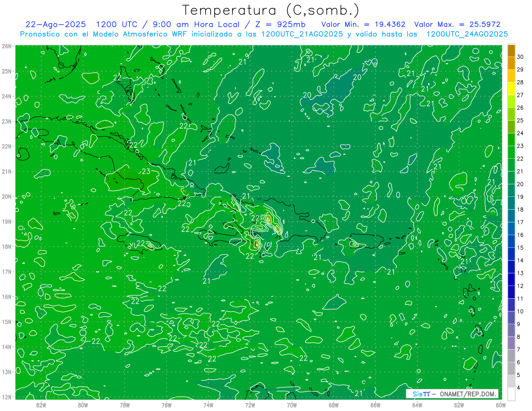Click the '18N' latitude label
Viewport: 532px width, 411px height.
7,247
